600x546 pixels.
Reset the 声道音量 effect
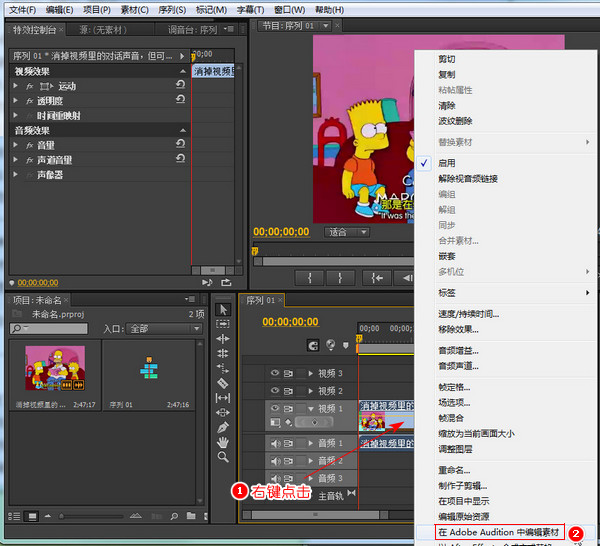click(x=181, y=158)
